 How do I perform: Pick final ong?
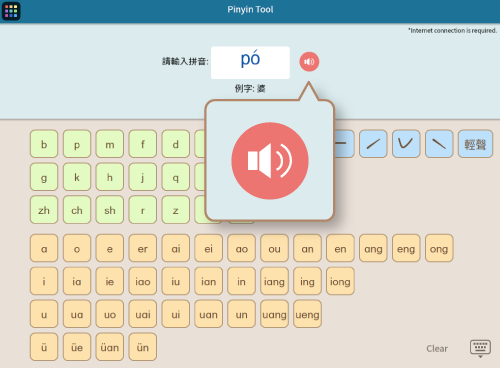[x=439, y=248]
